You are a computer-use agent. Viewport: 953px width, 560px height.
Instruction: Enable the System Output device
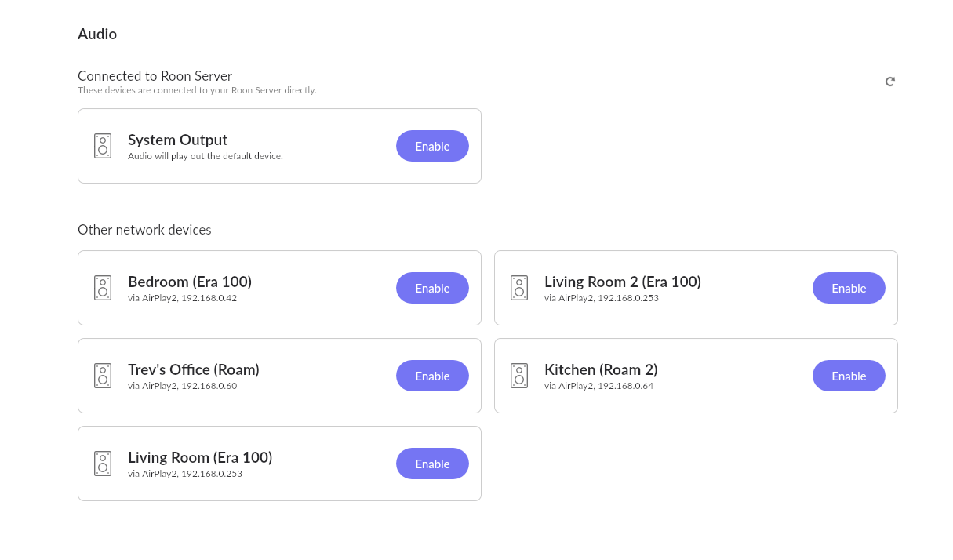(x=432, y=146)
